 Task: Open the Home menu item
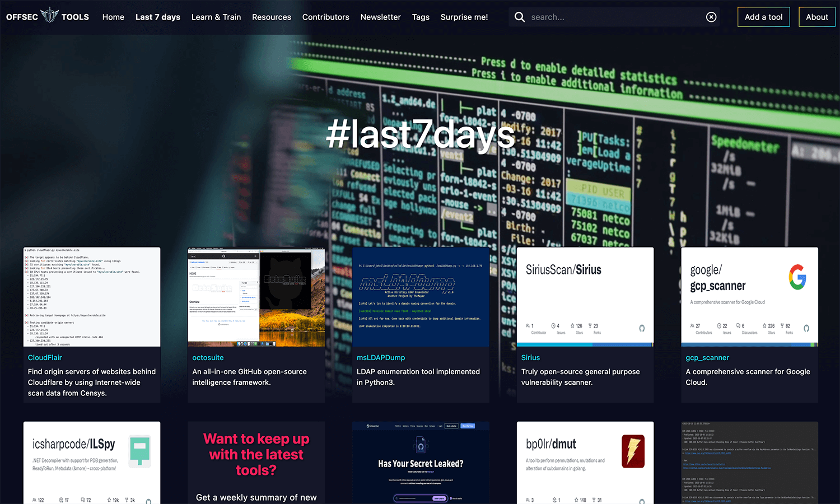point(113,17)
